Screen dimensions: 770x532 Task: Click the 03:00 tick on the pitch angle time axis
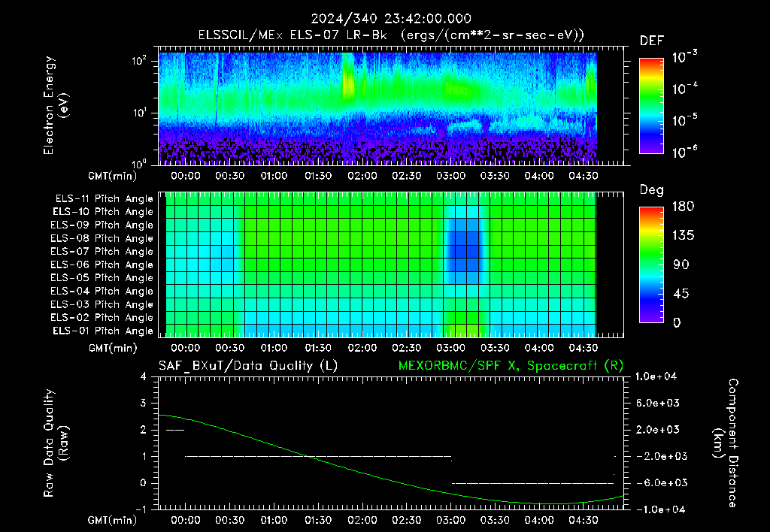(x=451, y=348)
